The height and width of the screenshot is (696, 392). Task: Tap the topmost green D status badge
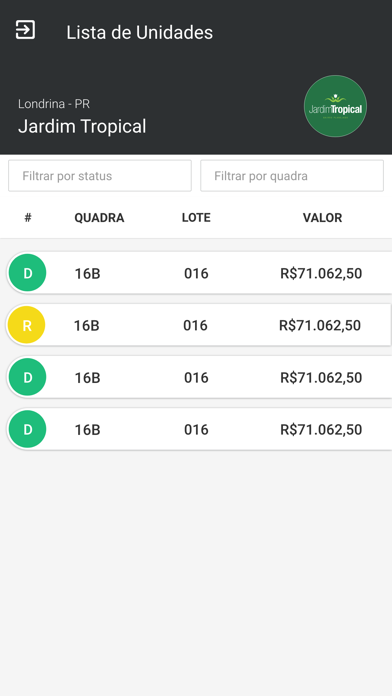28,273
